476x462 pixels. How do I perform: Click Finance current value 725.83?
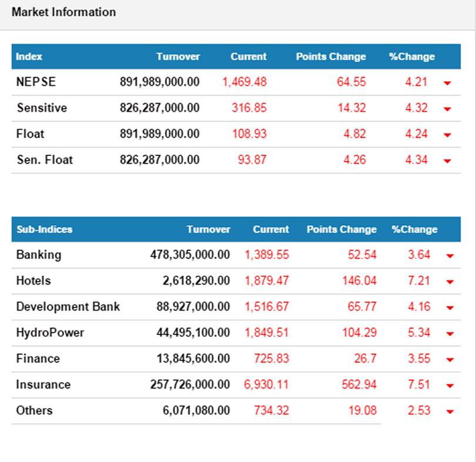[271, 359]
